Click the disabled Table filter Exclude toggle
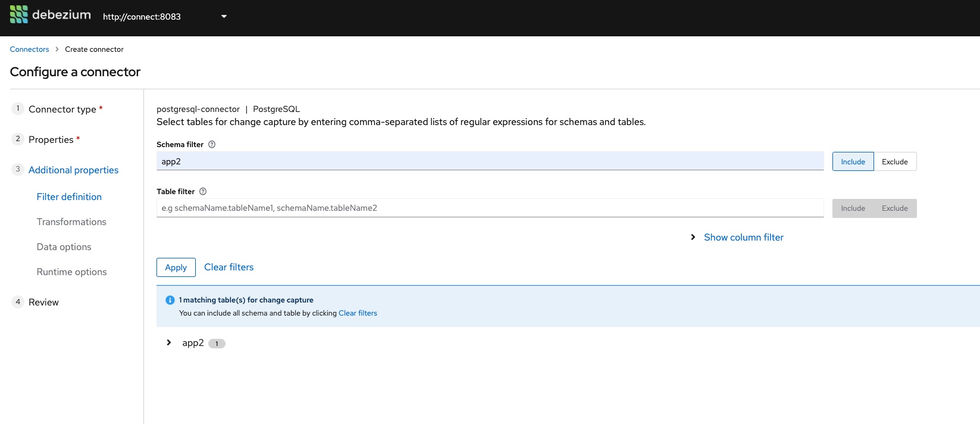 pyautogui.click(x=895, y=208)
